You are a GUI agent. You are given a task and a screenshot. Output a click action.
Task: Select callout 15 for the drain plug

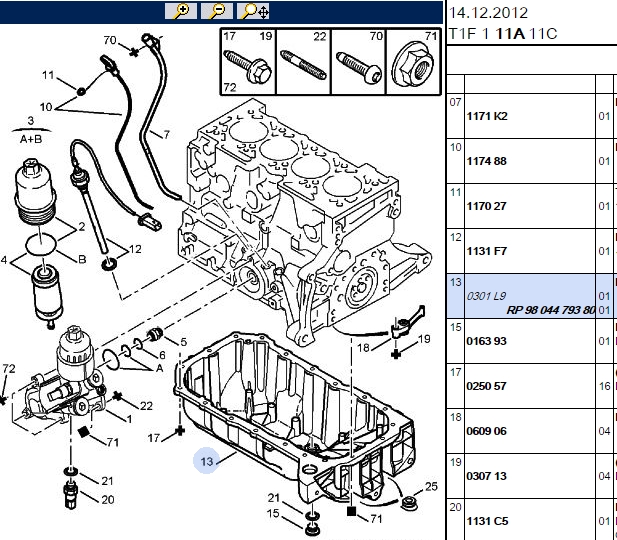[x=273, y=513]
